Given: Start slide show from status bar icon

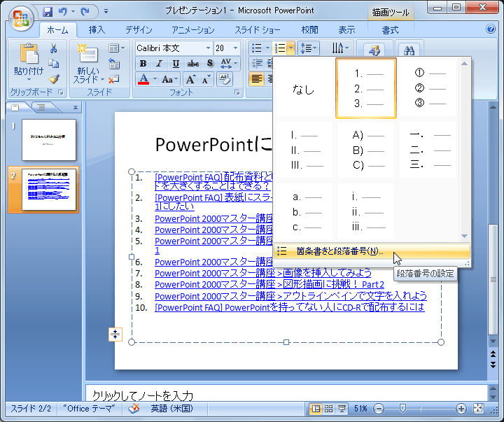Looking at the screenshot, I should 342,409.
